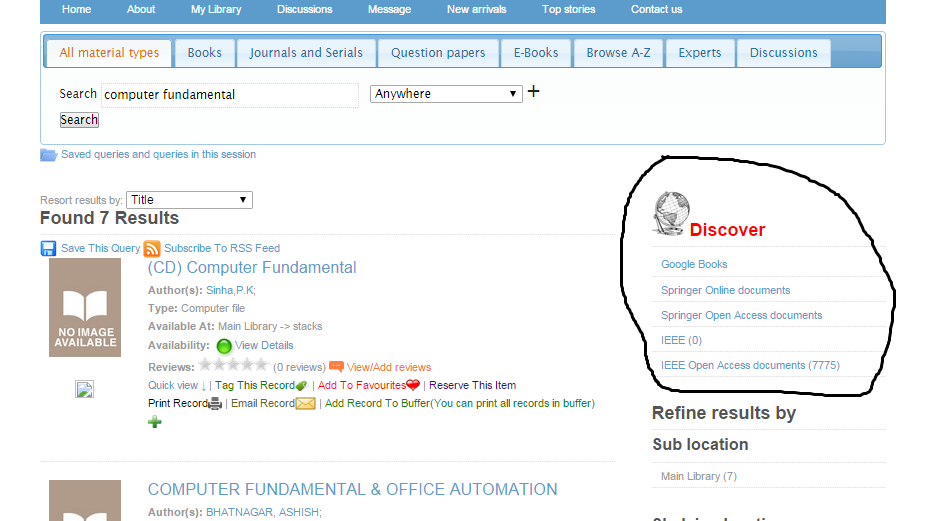Click the plus icon to add search field
Viewport: 925px width, 521px height.
click(x=533, y=92)
